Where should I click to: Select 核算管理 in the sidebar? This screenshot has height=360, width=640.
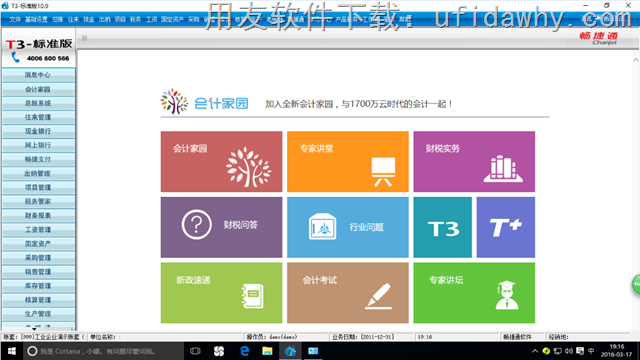click(38, 300)
